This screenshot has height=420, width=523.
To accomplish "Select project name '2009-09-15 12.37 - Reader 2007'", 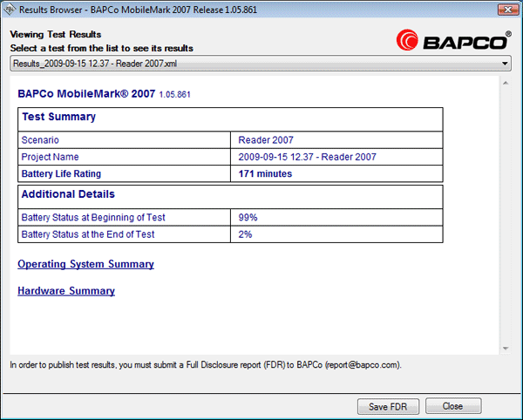I will 307,157.
